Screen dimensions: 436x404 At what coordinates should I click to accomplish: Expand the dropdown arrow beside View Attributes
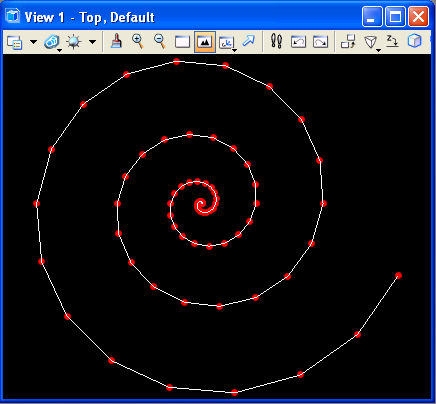33,42
